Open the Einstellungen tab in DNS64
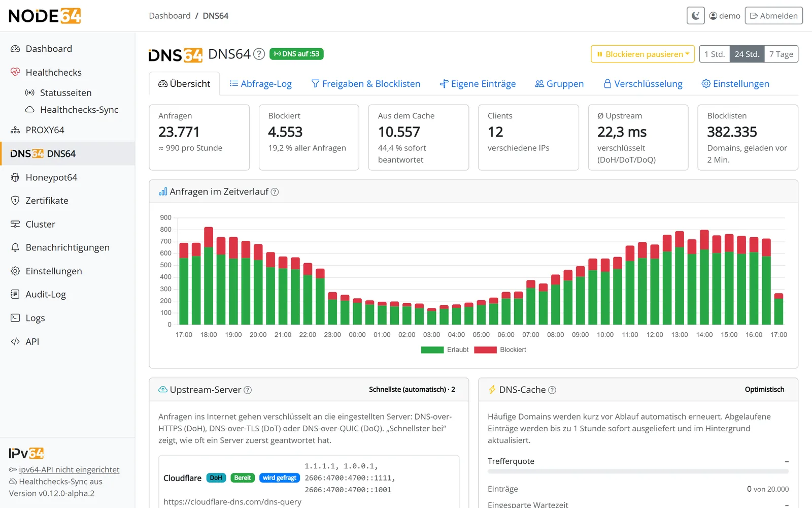 [x=735, y=84]
